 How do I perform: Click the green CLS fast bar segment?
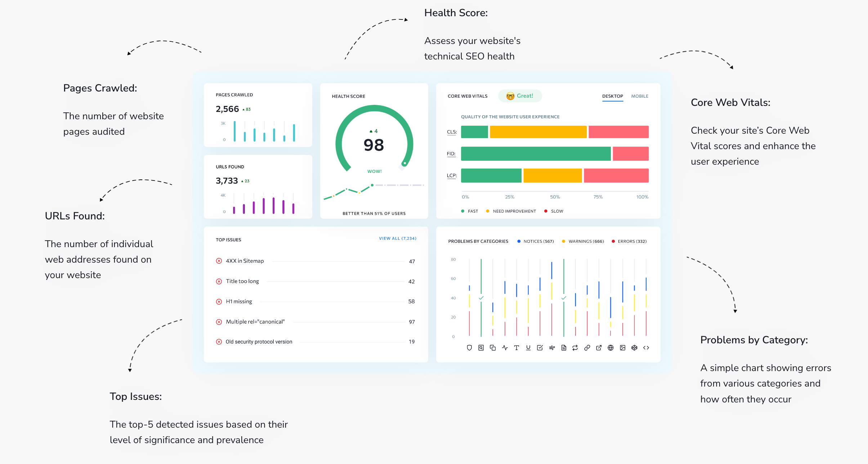pos(474,132)
